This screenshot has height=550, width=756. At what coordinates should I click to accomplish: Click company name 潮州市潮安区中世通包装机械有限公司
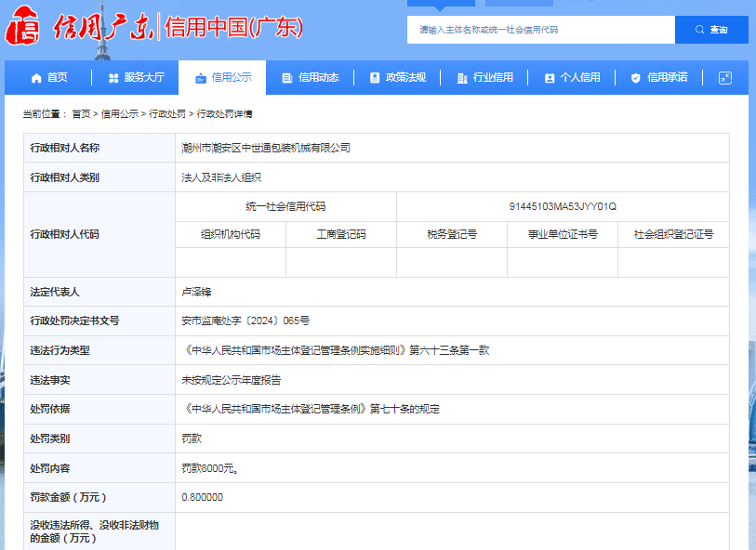[266, 149]
